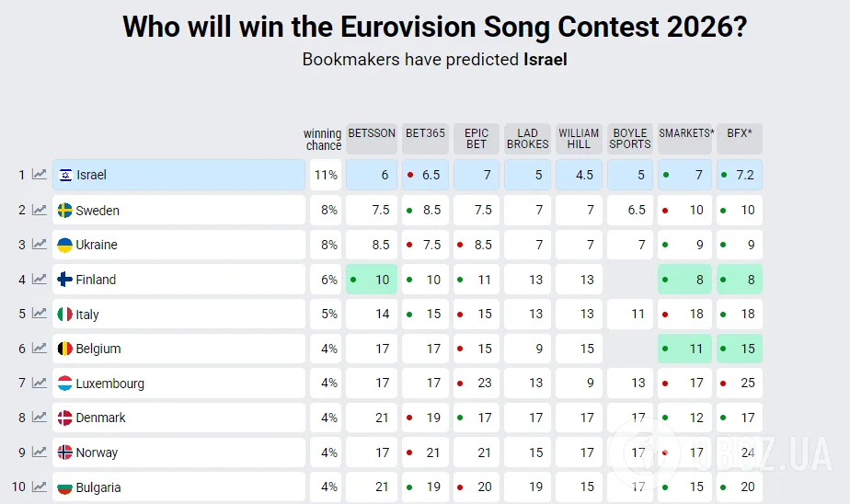Image resolution: width=850 pixels, height=504 pixels.
Task: Click the Norway flag icon
Action: [x=65, y=452]
